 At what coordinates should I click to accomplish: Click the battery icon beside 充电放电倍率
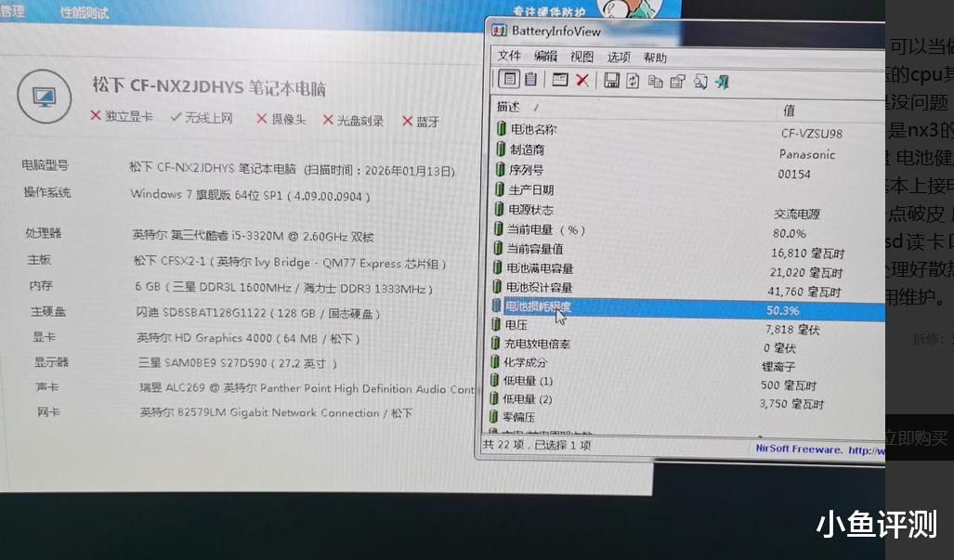(x=494, y=344)
